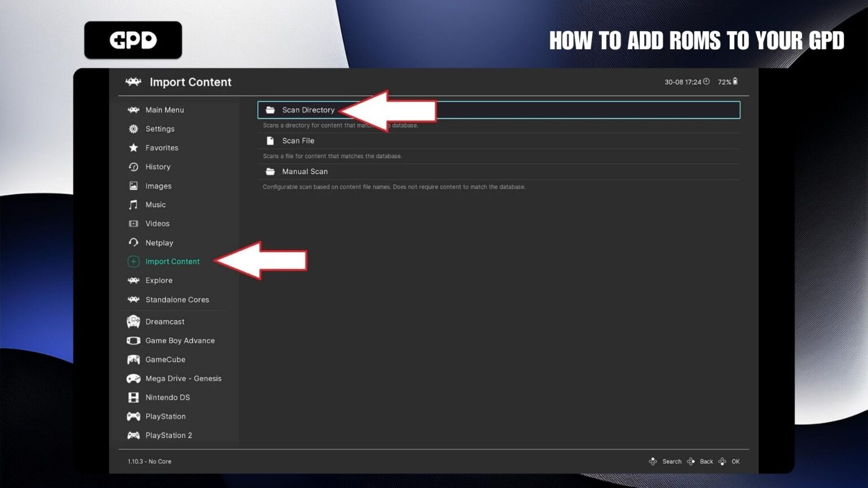Select the Nintendo DS icon
Viewport: 868px width, 488px height.
point(133,398)
